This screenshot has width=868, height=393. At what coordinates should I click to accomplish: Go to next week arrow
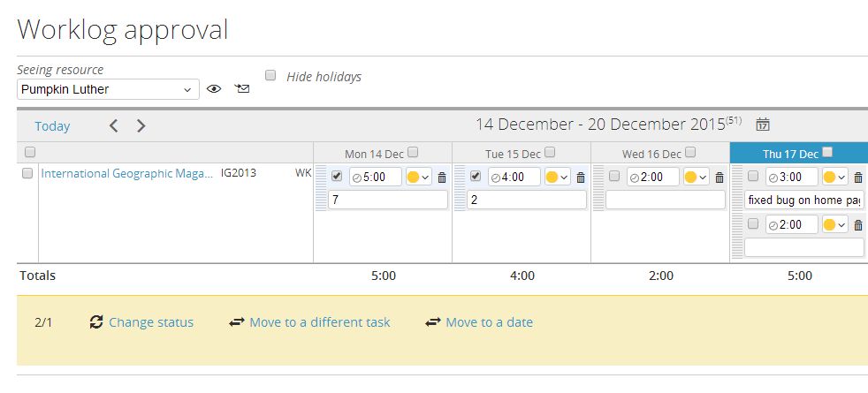pyautogui.click(x=141, y=126)
